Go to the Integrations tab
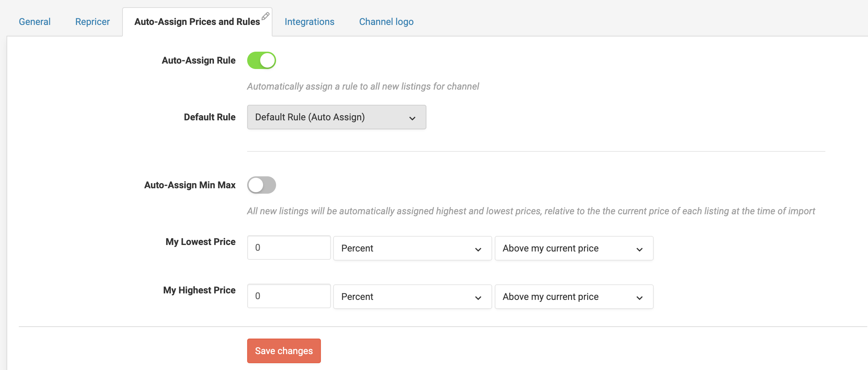The height and width of the screenshot is (370, 868). (310, 22)
